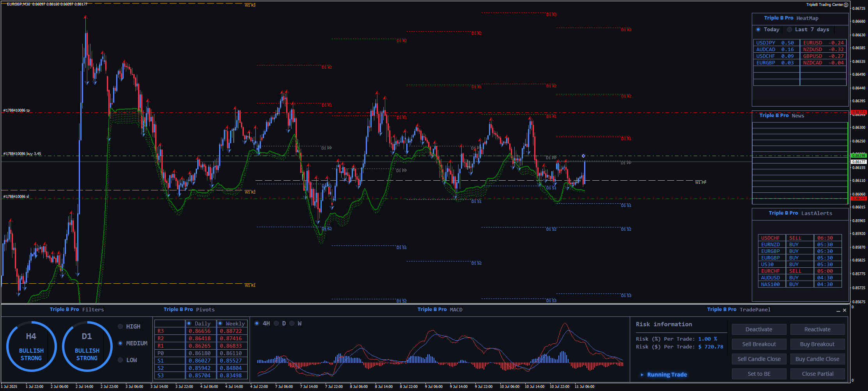Click the H4 bullish strong gauge

(x=31, y=347)
